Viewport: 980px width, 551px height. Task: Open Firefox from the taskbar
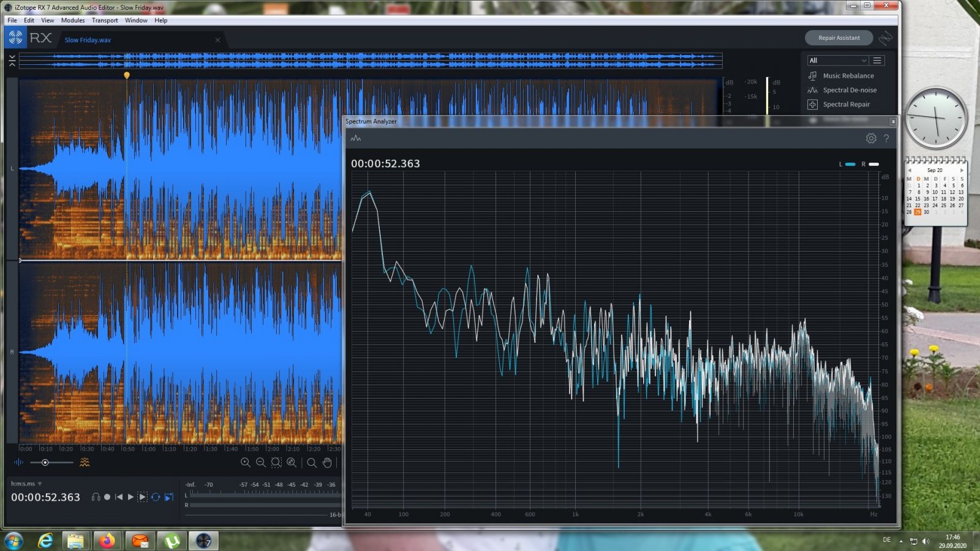click(x=107, y=541)
